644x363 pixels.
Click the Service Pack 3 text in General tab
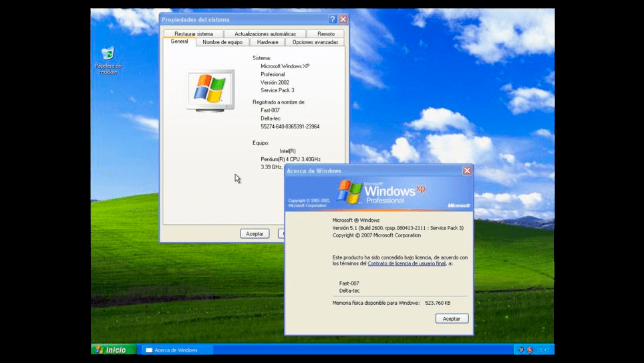pos(277,90)
